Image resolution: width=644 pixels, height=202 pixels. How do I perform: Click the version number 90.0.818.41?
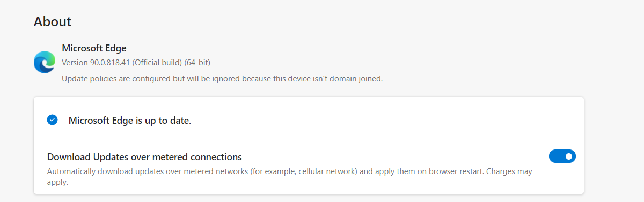(x=111, y=63)
